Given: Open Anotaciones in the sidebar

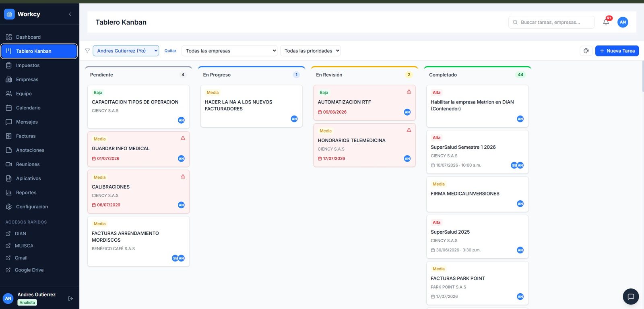Looking at the screenshot, I should click(39, 150).
